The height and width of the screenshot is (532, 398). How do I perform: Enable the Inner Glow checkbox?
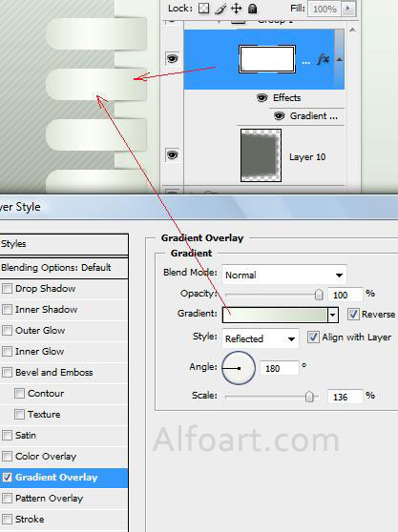tap(7, 352)
